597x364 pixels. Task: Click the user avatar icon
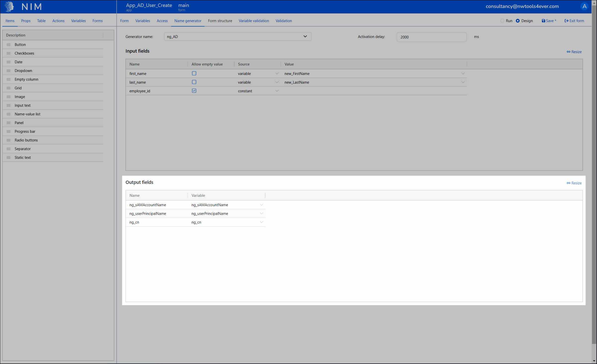[584, 6]
